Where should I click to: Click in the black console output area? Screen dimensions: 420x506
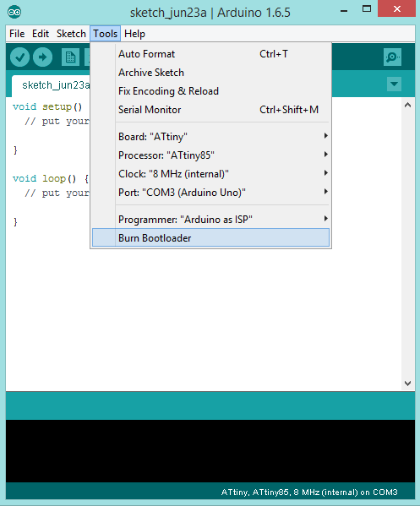[210, 451]
